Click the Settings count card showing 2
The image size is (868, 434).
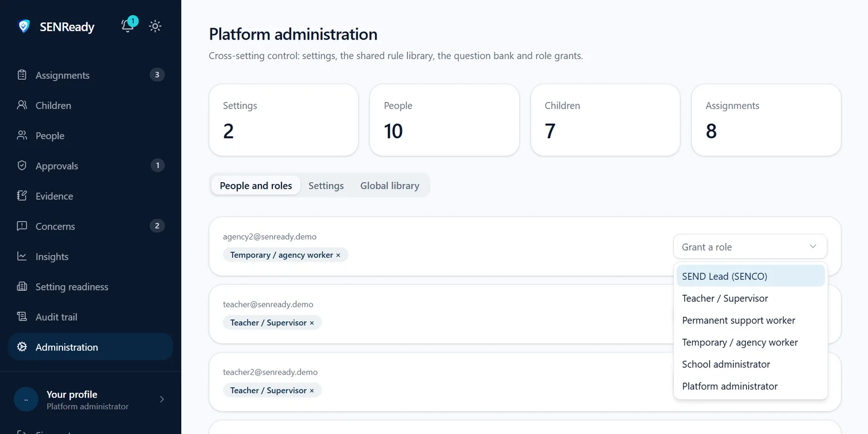284,120
